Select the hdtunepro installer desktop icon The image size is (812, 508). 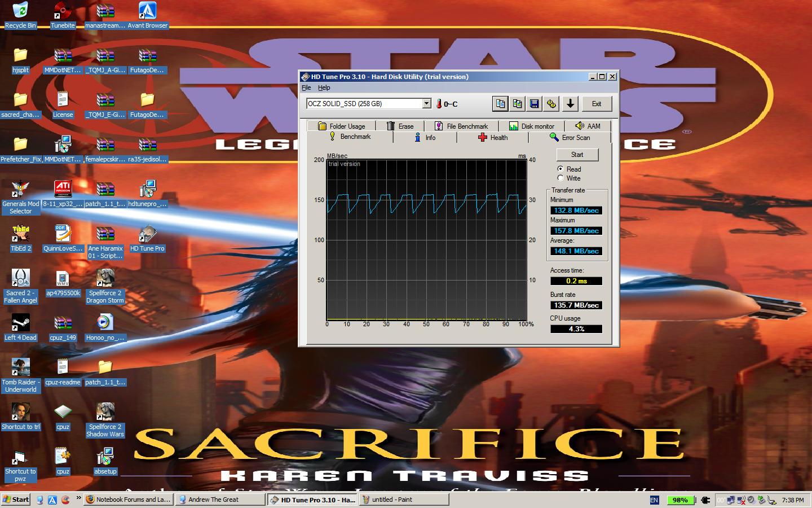[x=148, y=194]
